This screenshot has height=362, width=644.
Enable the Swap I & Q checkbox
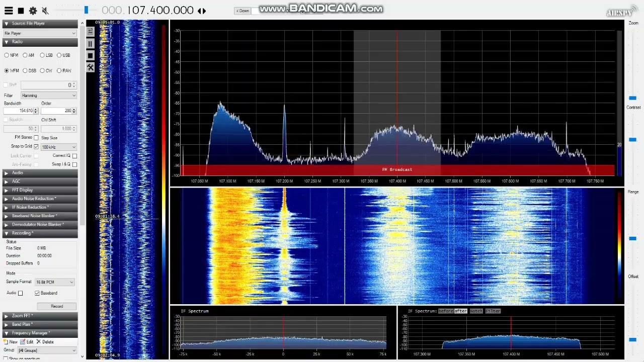pyautogui.click(x=74, y=164)
